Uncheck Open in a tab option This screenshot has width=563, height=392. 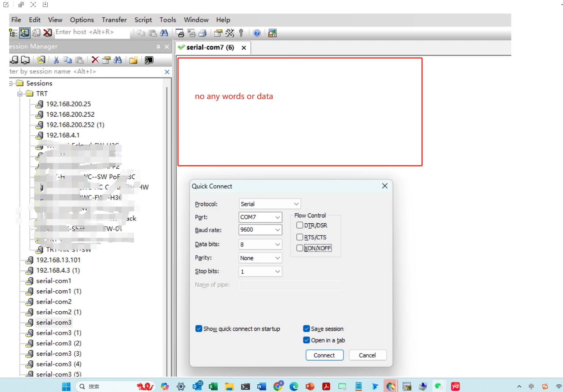coord(306,340)
